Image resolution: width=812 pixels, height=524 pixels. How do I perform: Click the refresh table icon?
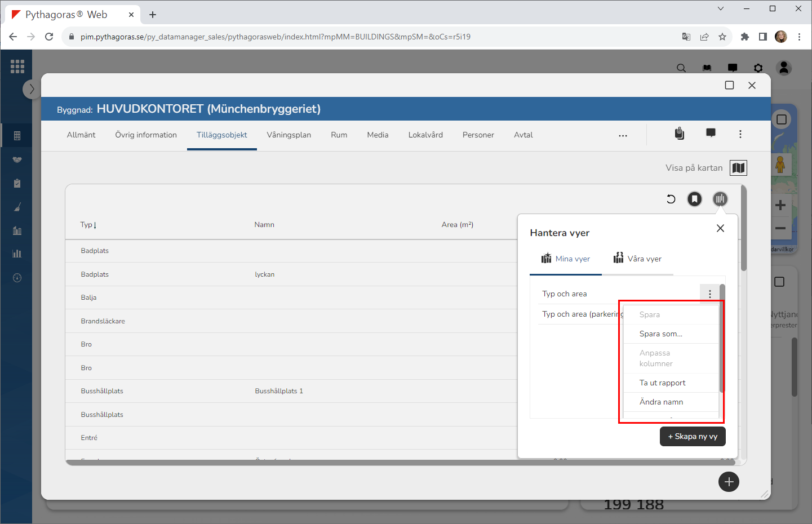point(671,199)
